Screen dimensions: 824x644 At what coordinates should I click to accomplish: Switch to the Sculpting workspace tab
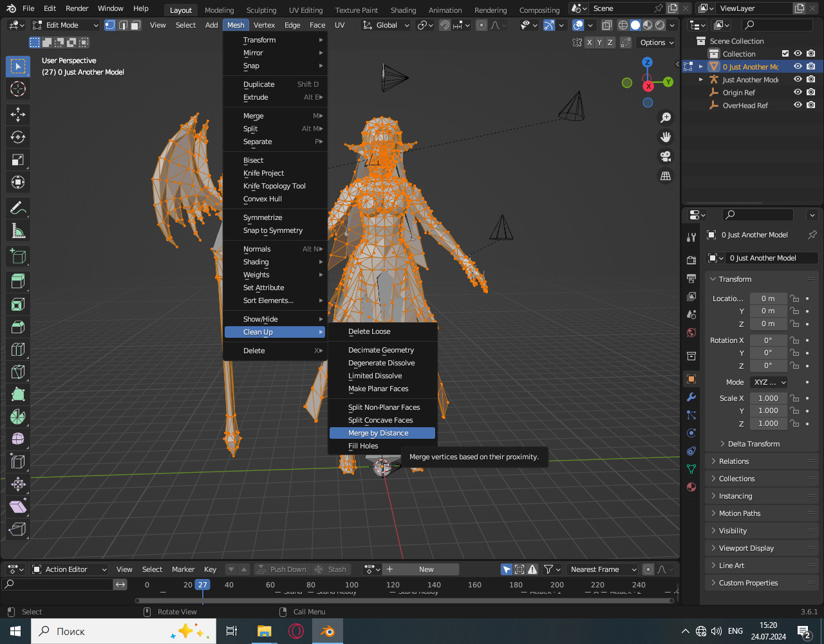click(261, 10)
